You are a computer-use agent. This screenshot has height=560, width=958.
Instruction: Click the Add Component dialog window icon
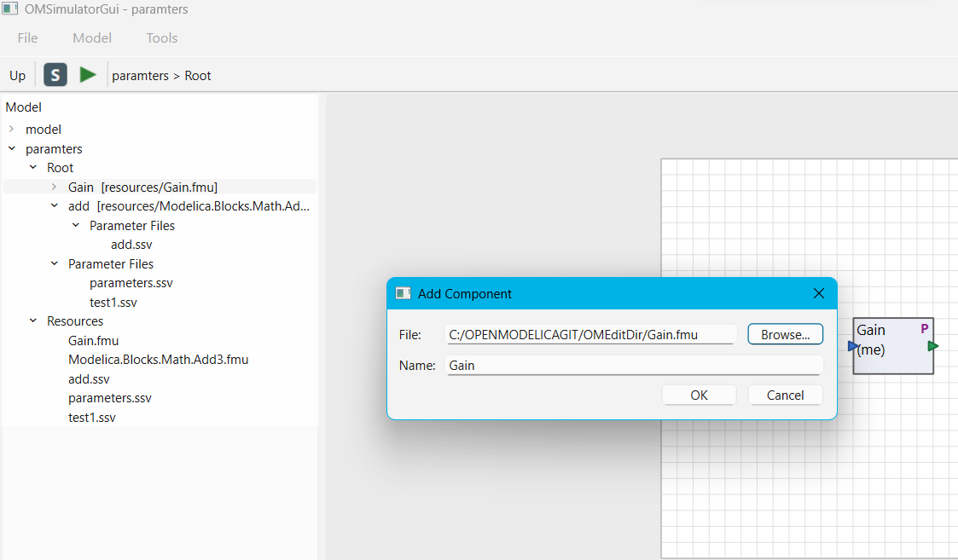click(x=403, y=294)
